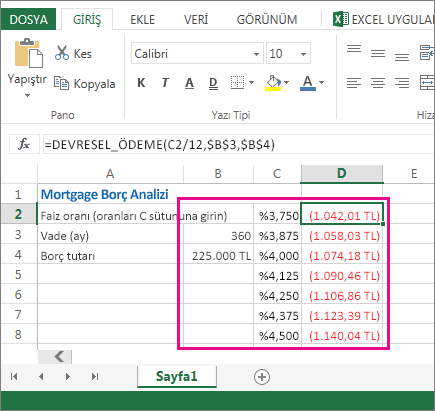Image resolution: width=435 pixels, height=411 pixels.
Task: Toggle bold with the K button
Action: pyautogui.click(x=141, y=82)
